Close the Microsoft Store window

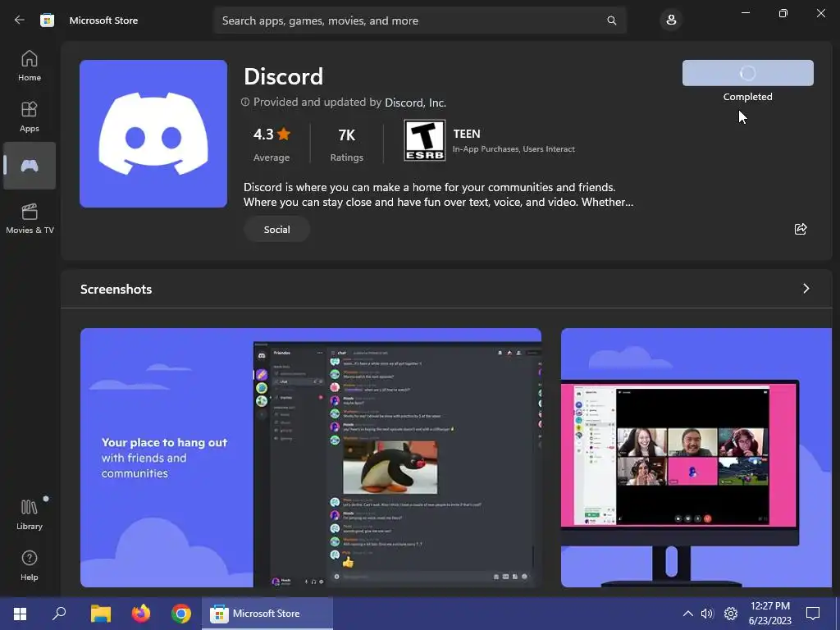pyautogui.click(x=820, y=13)
